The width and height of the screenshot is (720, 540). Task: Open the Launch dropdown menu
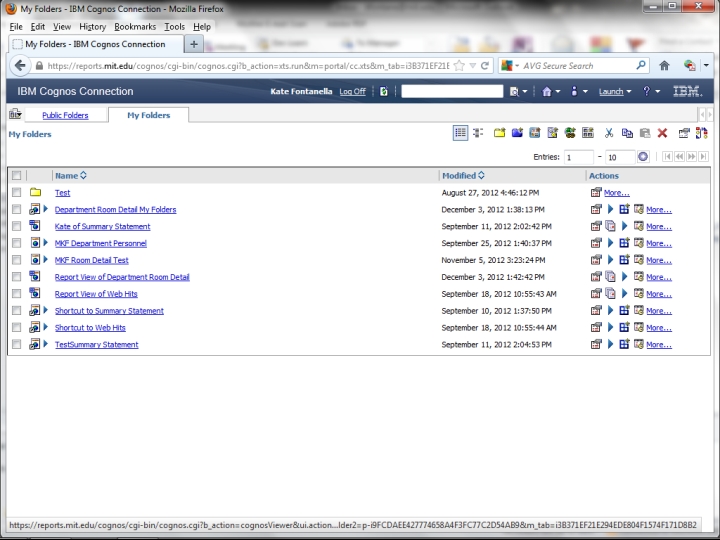tap(614, 91)
